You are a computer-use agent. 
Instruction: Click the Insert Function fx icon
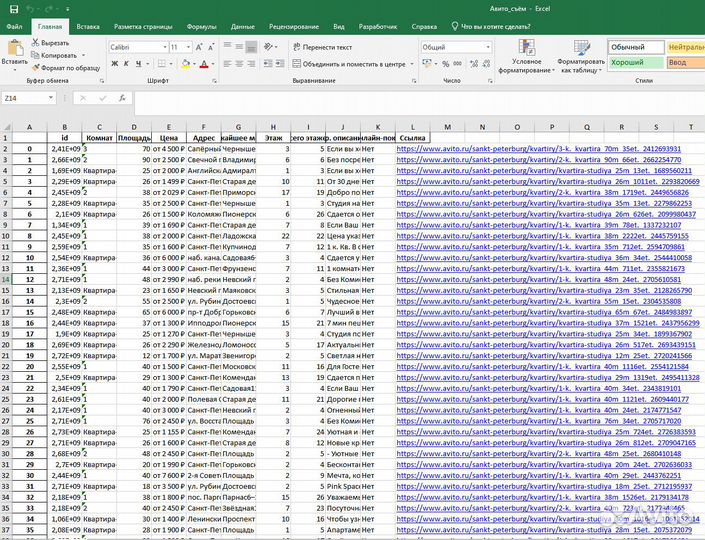pos(122,98)
